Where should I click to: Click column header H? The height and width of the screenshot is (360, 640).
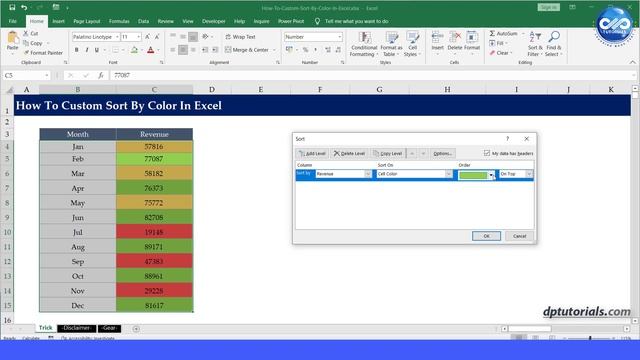pyautogui.click(x=447, y=89)
